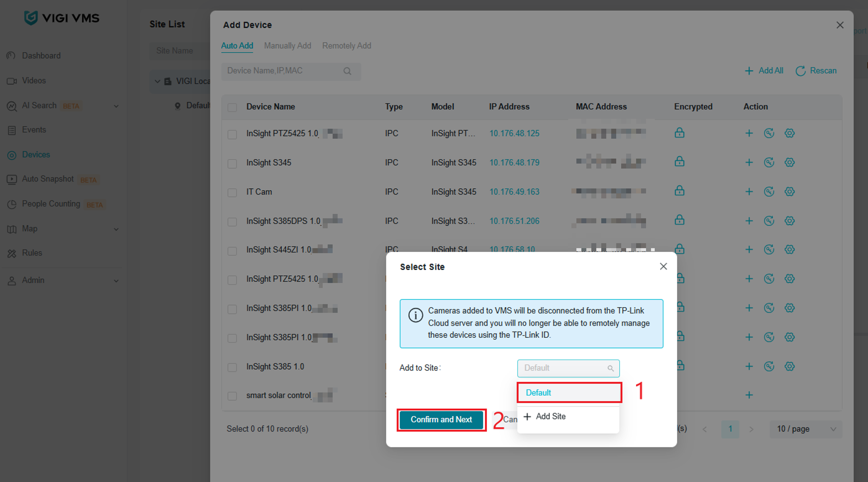Check the box for smart solar control
868x482 pixels.
pyautogui.click(x=232, y=396)
